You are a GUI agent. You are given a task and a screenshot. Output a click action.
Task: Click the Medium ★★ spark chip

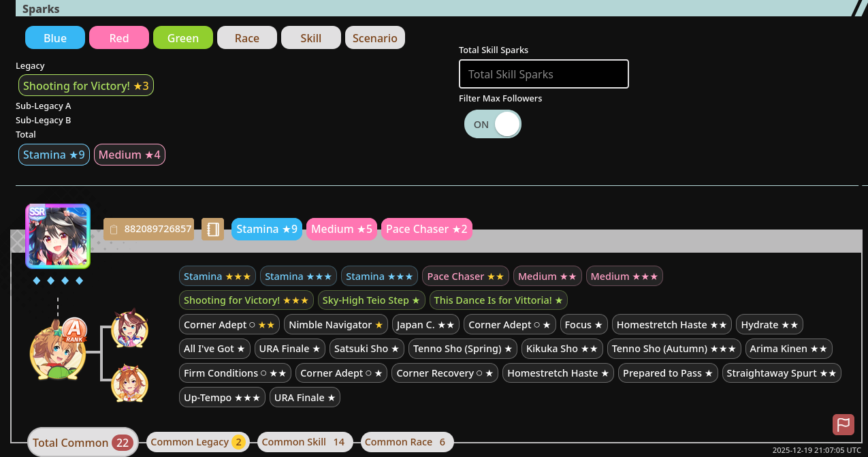click(547, 277)
